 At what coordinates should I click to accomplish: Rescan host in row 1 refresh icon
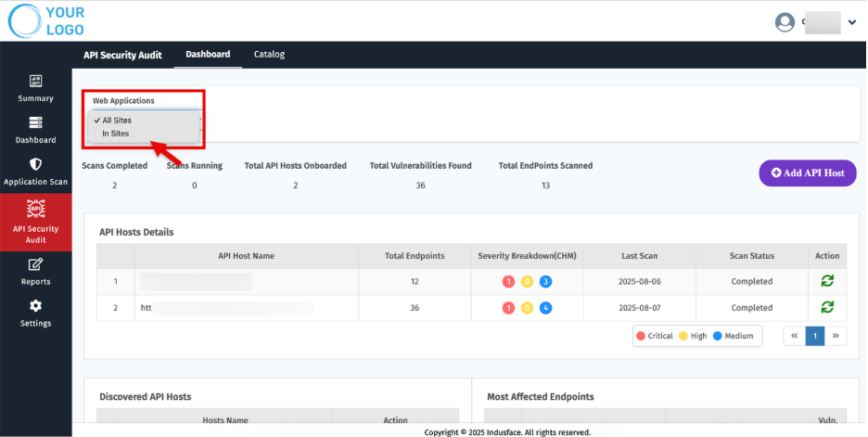coord(827,281)
